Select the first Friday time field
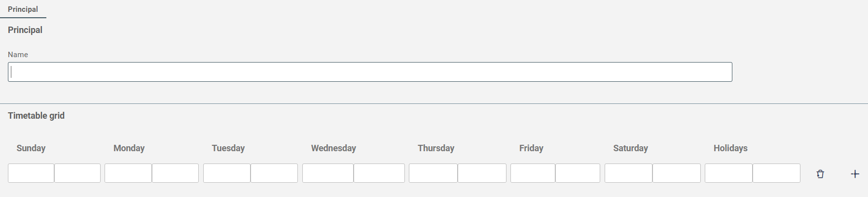 [533, 173]
